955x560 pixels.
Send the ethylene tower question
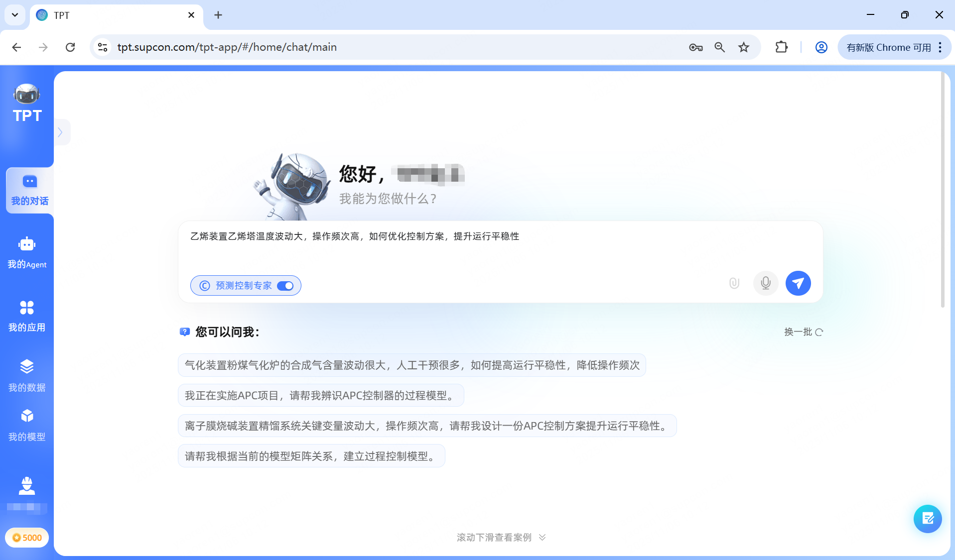[x=798, y=283]
